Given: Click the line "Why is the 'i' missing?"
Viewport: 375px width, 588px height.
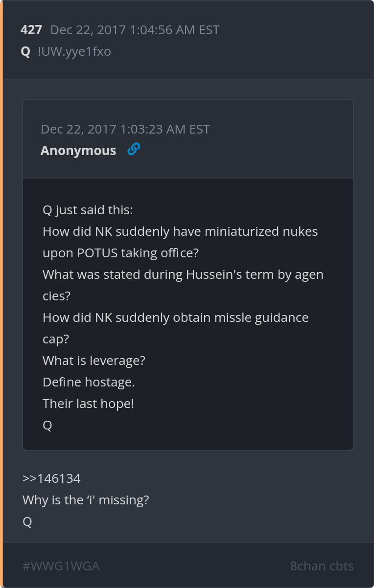Looking at the screenshot, I should coord(86,500).
